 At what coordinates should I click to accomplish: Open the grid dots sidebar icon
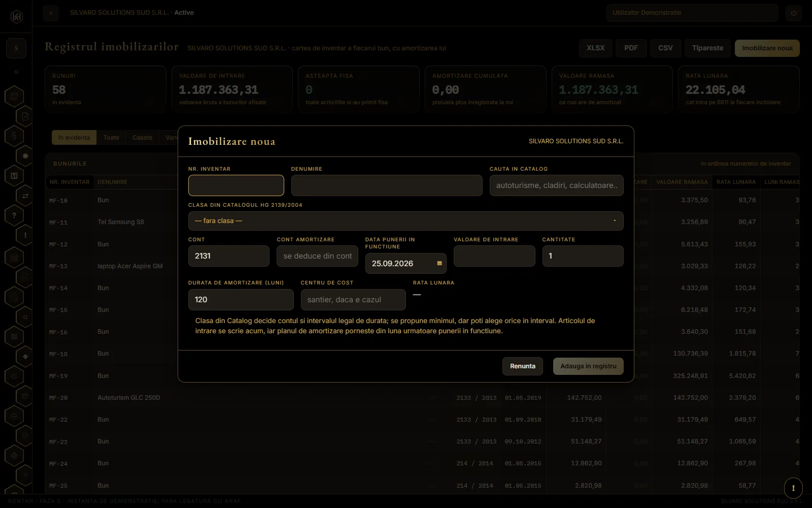tap(14, 336)
